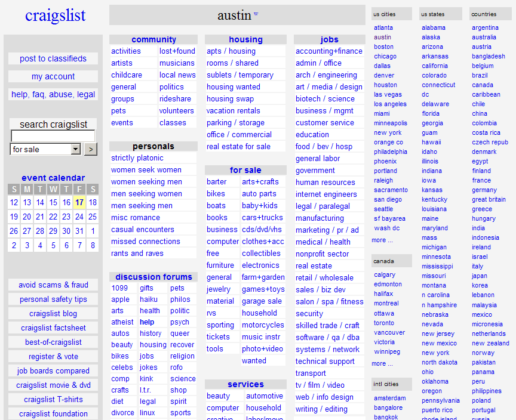Open men seeking women personals

[146, 193]
